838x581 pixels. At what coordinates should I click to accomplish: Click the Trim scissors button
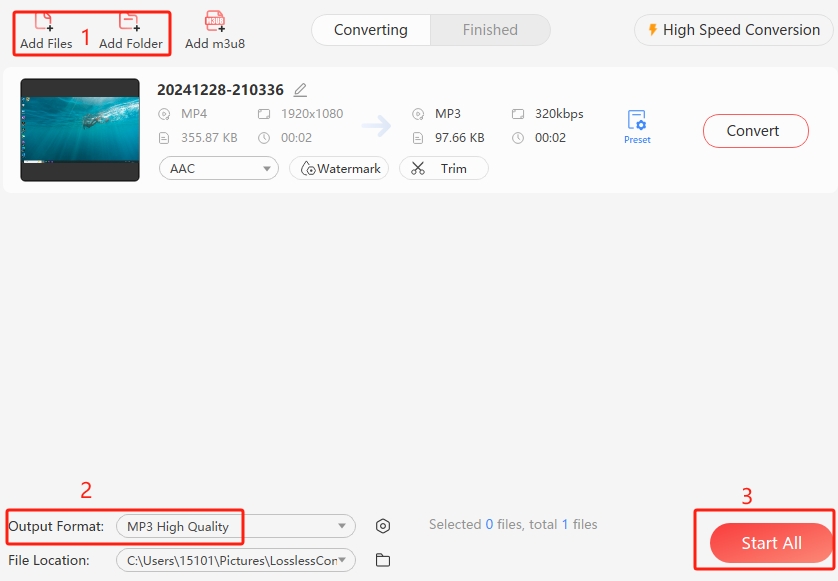pyautogui.click(x=443, y=169)
